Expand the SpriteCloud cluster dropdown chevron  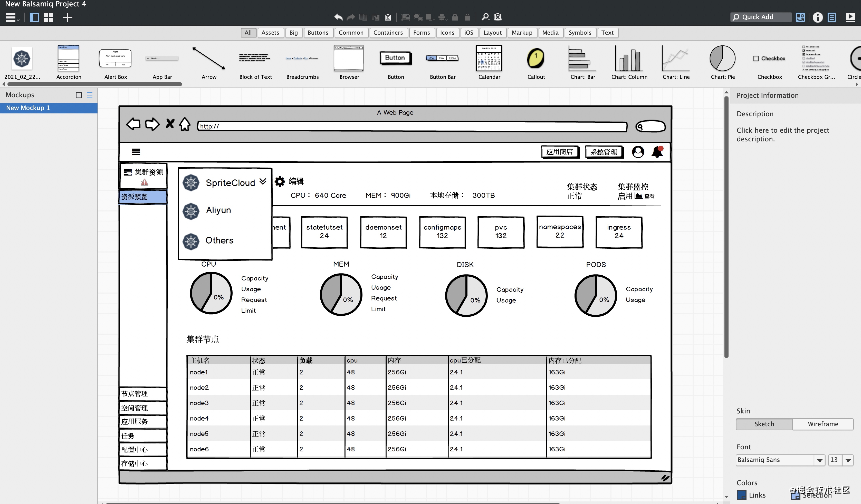point(263,181)
